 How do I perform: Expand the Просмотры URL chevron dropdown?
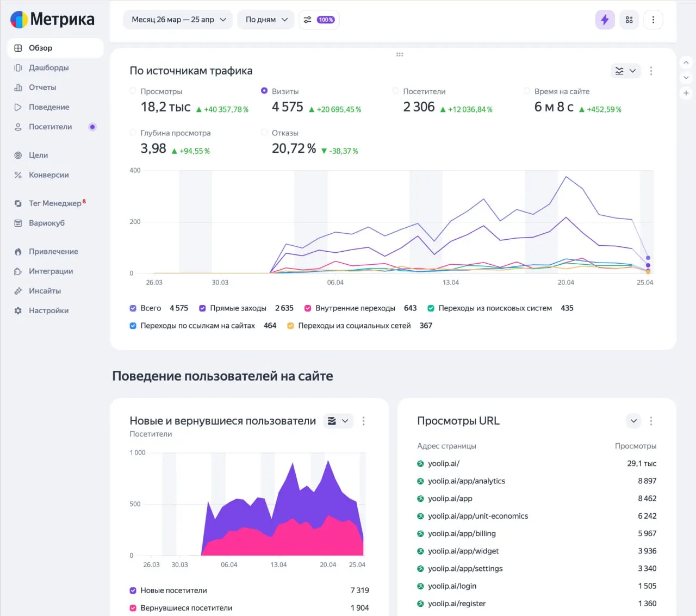tap(633, 421)
